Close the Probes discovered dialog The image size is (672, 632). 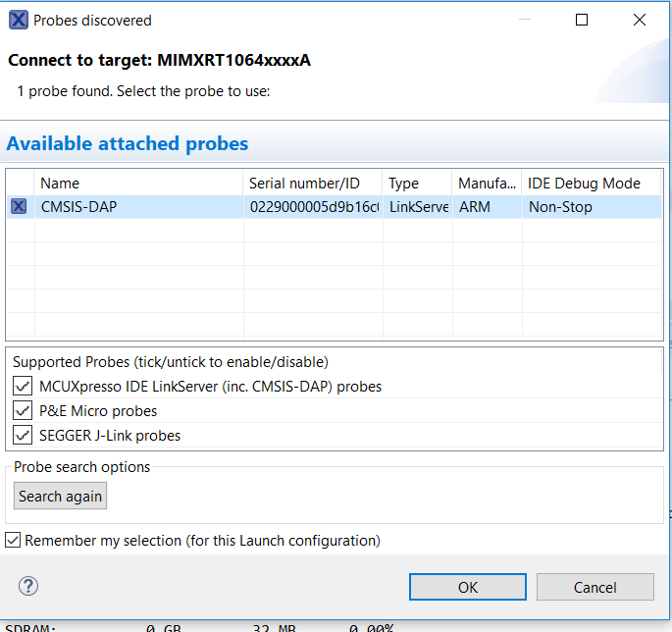[640, 20]
